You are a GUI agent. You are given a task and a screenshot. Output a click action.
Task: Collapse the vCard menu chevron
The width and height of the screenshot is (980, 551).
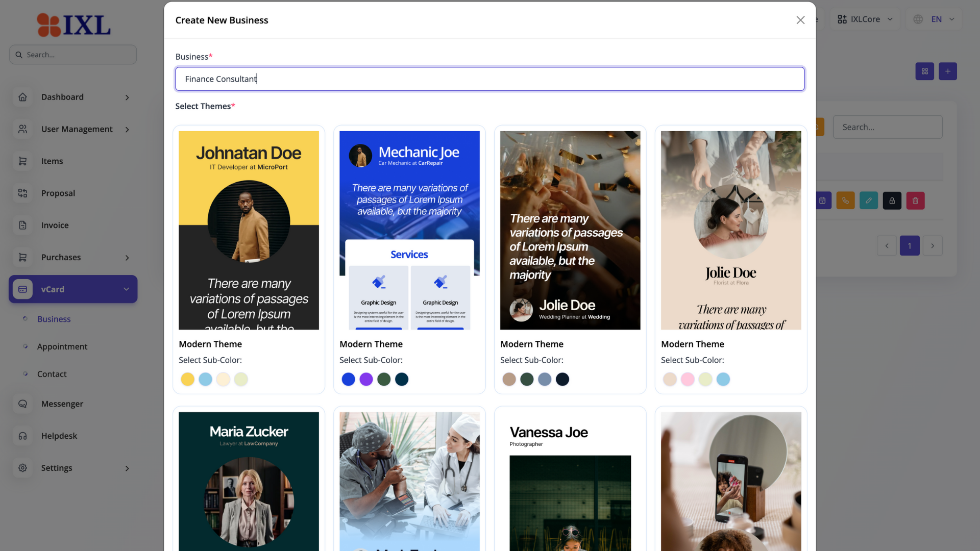click(126, 289)
